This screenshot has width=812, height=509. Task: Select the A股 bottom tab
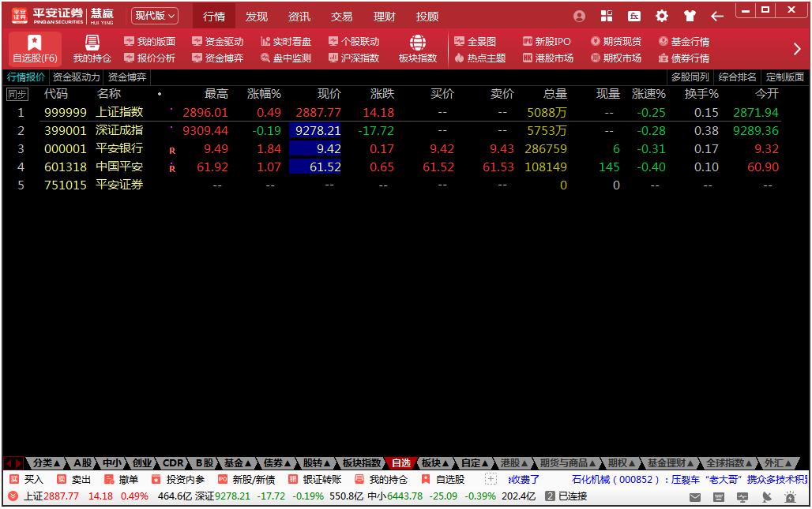point(82,463)
